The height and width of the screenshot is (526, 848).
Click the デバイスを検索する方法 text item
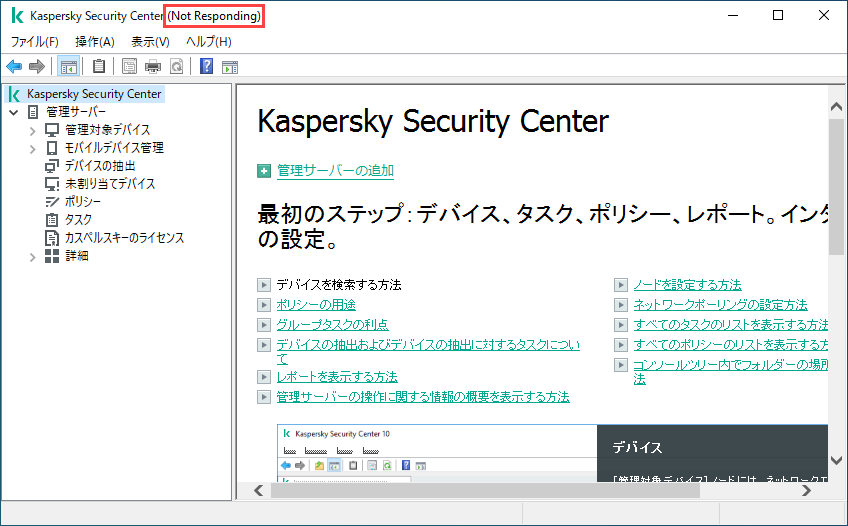pyautogui.click(x=339, y=285)
